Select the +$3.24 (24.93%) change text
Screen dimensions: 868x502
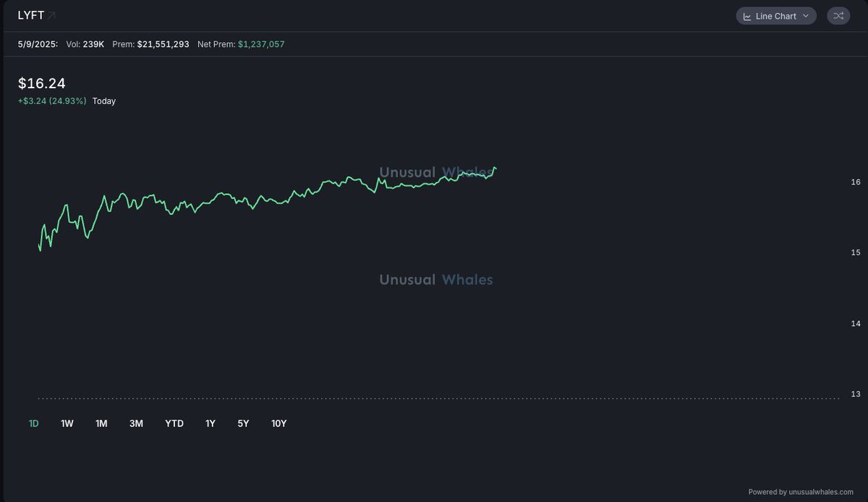52,101
